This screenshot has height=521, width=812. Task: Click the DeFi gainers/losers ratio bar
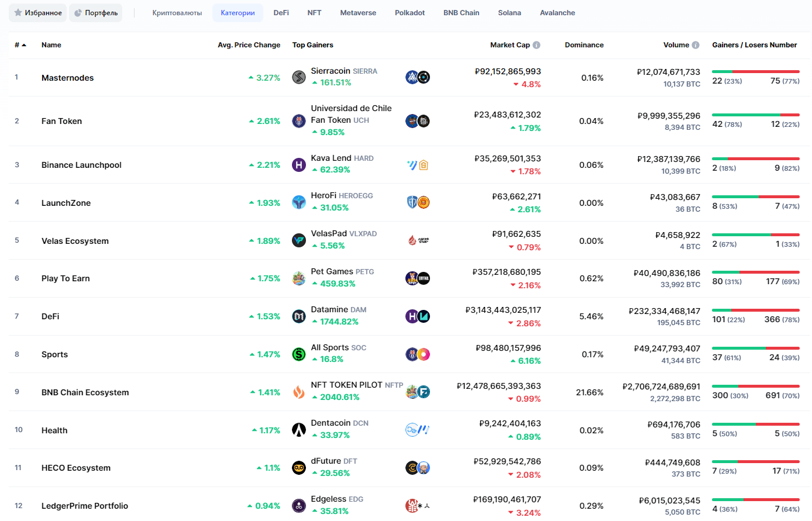pos(755,310)
